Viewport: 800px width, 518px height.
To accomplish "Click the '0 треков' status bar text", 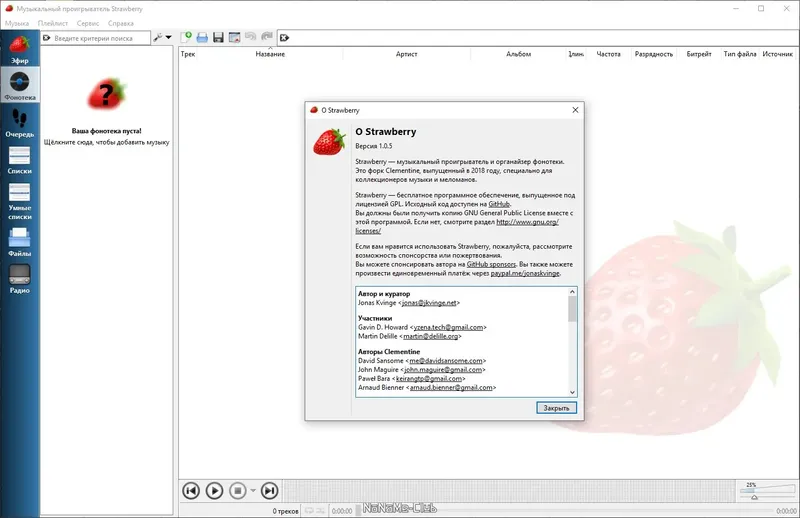I will (285, 510).
